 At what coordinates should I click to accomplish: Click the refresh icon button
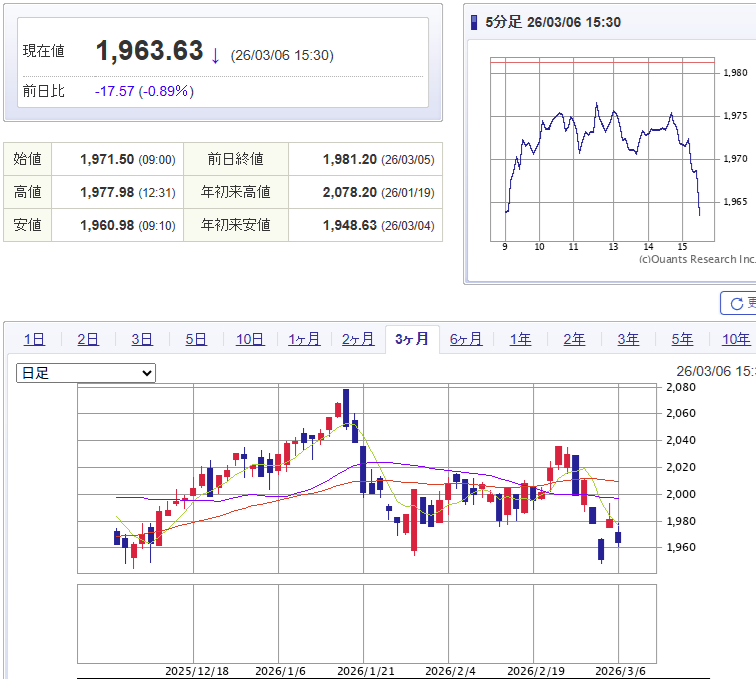738,303
